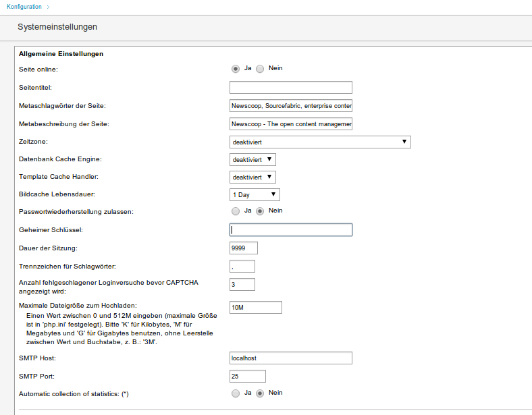Edit the Metabeschreibung der Seite field
The width and height of the screenshot is (532, 415).
291,124
